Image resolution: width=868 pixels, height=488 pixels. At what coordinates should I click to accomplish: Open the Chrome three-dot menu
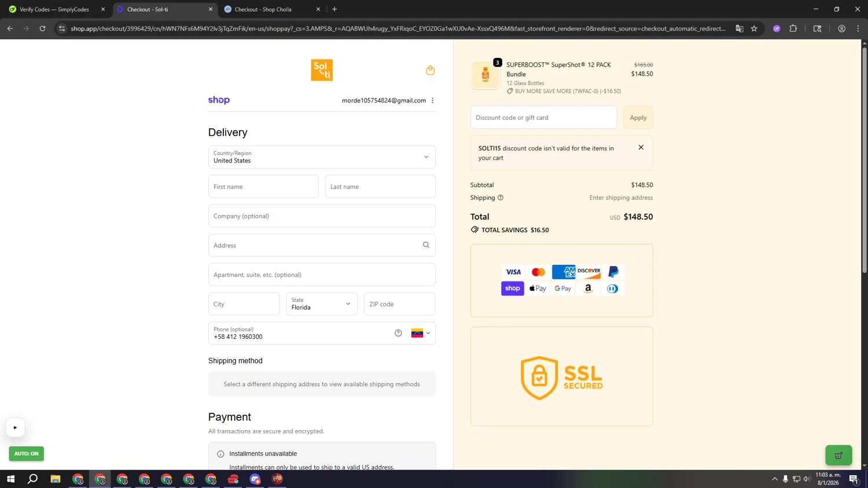point(858,28)
